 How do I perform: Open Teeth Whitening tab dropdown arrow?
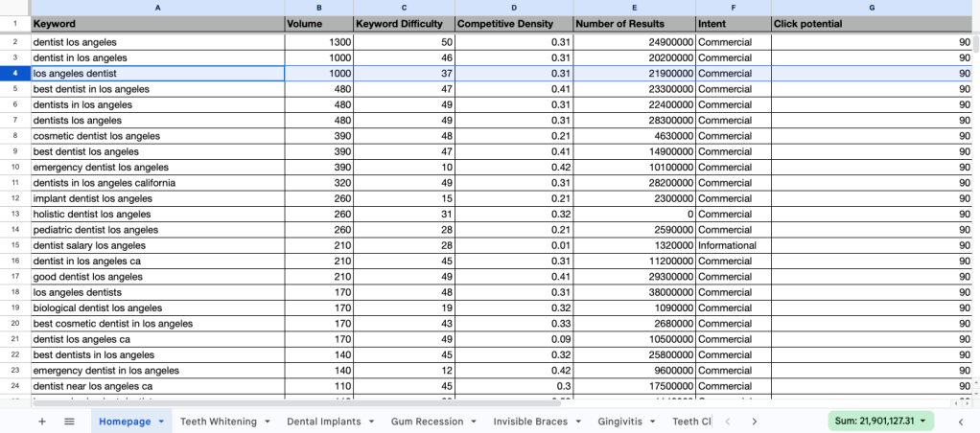pyautogui.click(x=267, y=422)
